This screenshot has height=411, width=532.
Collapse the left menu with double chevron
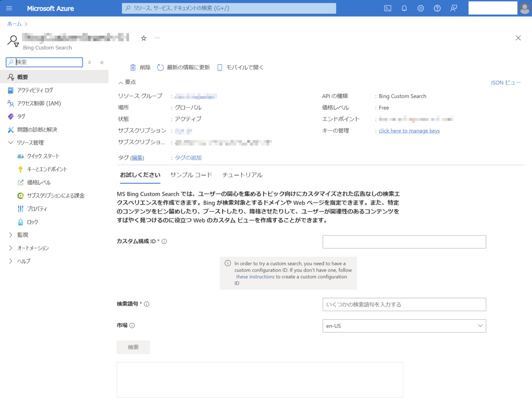pos(102,63)
